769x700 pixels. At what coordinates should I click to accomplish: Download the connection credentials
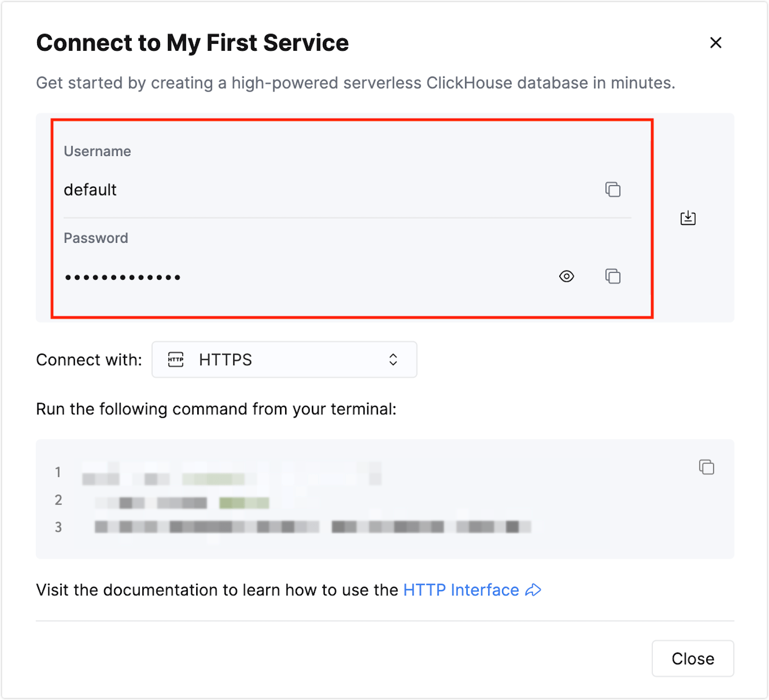687,218
